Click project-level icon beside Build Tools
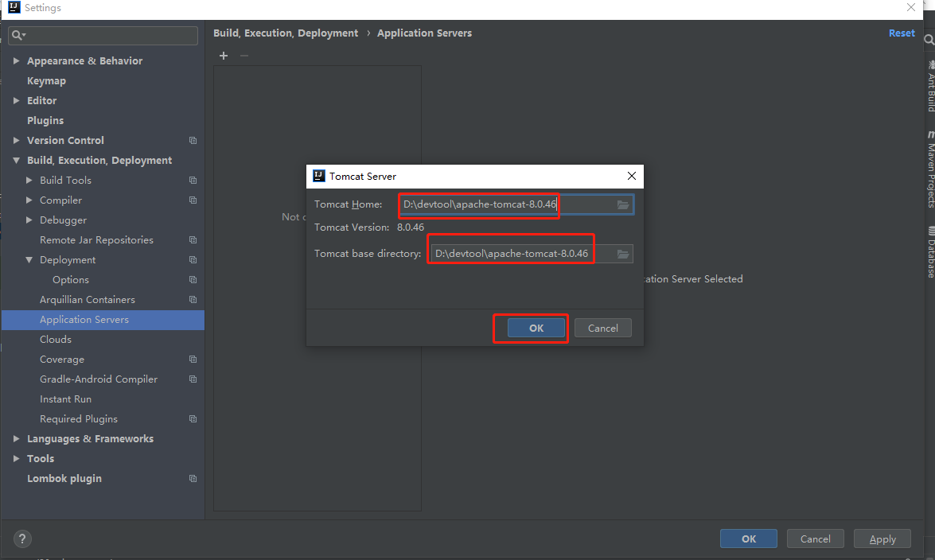935x560 pixels. (x=193, y=180)
